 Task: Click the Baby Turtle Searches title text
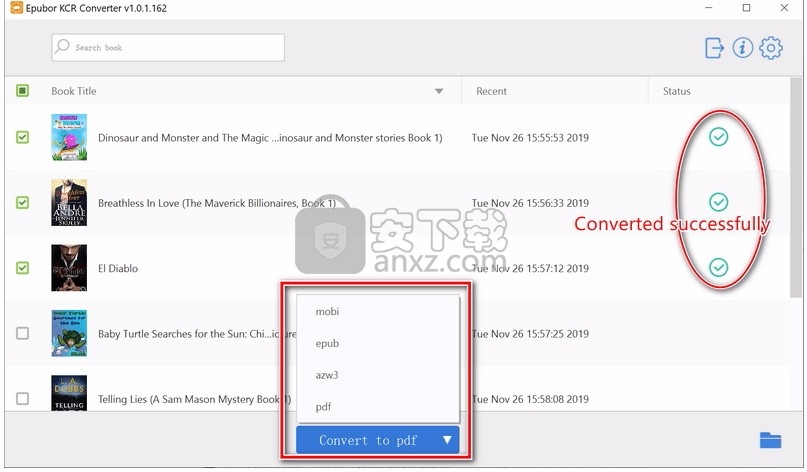197,334
